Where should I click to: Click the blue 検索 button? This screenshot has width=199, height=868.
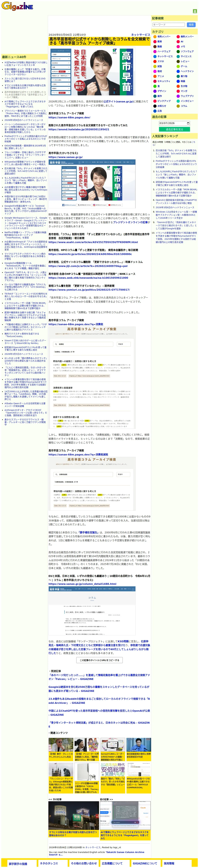(x=191, y=25)
